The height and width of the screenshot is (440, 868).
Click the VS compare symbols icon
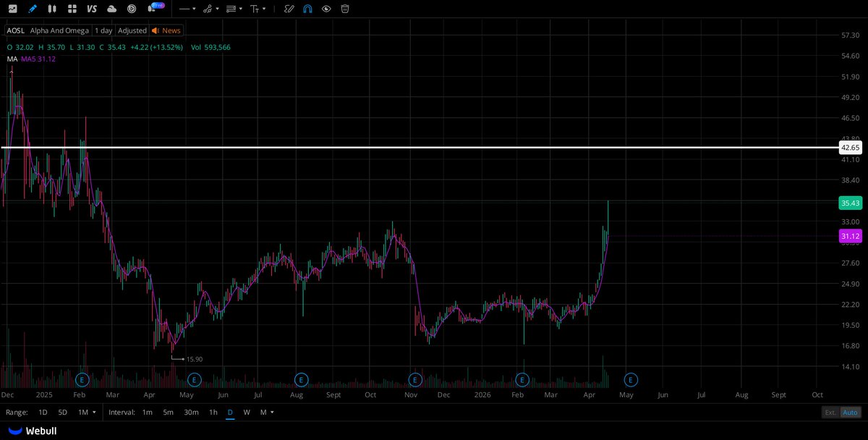click(91, 9)
